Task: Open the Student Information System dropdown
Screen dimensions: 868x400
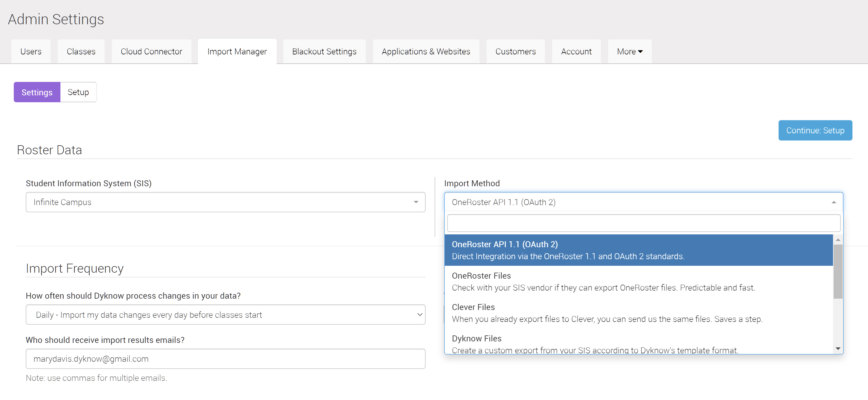Action: [x=226, y=202]
